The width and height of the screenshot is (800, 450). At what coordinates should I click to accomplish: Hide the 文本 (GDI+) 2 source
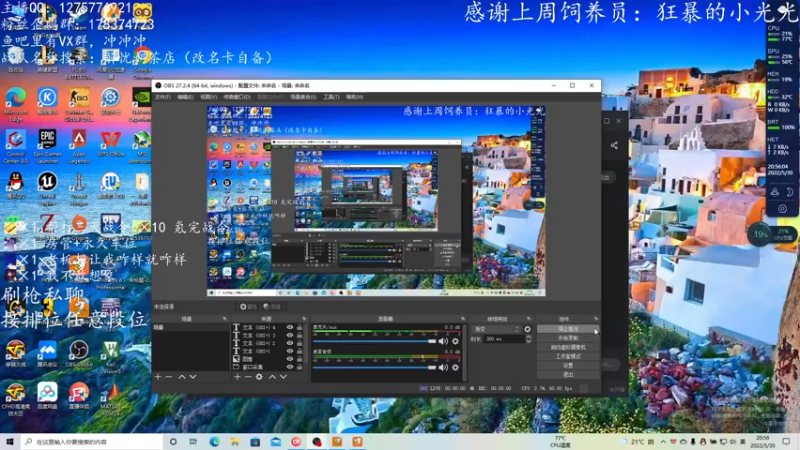(290, 343)
